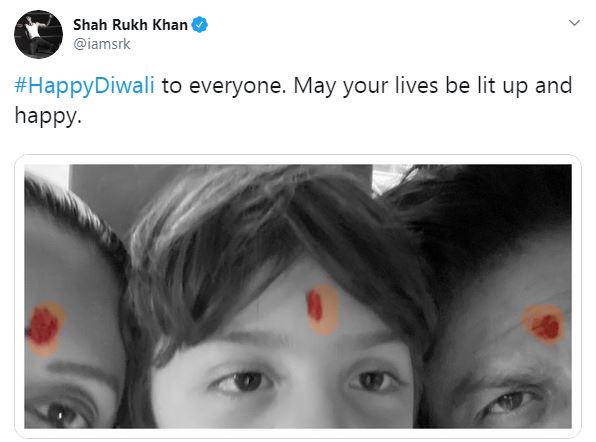The height and width of the screenshot is (442, 596).
Task: Click the child's left eye in the photo
Action: [x=245, y=381]
